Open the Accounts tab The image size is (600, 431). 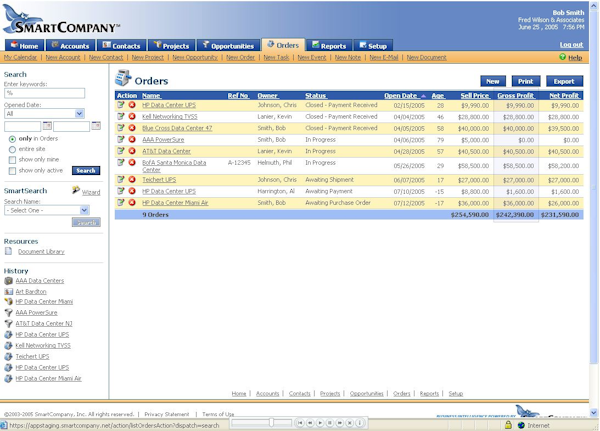[x=70, y=46]
